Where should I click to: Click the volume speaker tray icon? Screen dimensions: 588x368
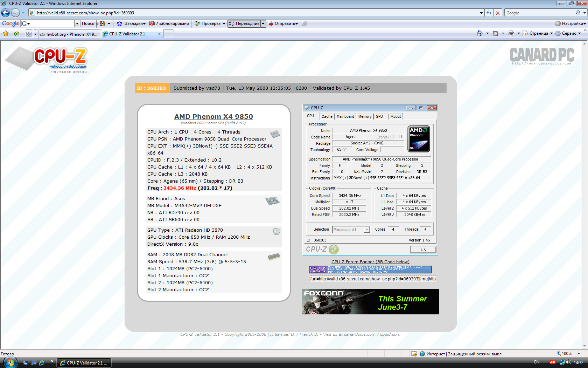click(x=568, y=362)
